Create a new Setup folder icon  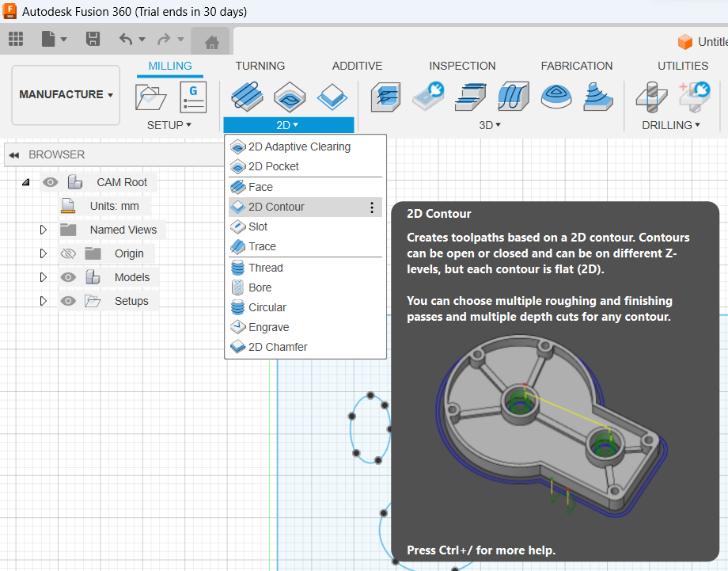[150, 97]
